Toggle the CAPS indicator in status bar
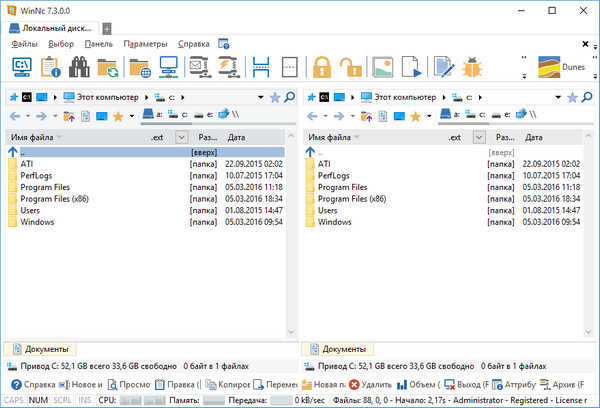 (14, 400)
